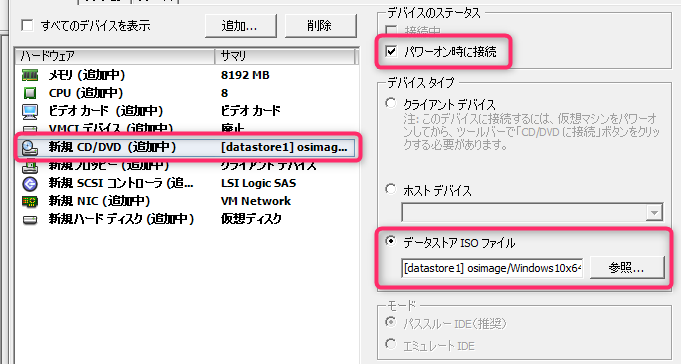The width and height of the screenshot is (681, 364).
Task: Enable すべてのデバイスを表示 checkbox
Action: tap(27, 26)
